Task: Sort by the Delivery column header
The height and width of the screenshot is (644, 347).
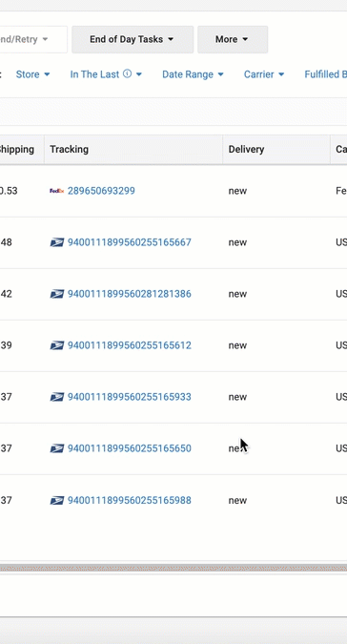Action: pos(276,150)
